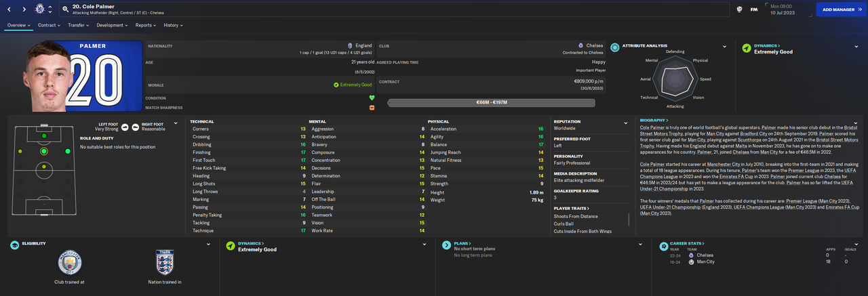Screen dimensions: 868x296
Task: Select the left attacking midfield position dot
Action: tap(20, 151)
